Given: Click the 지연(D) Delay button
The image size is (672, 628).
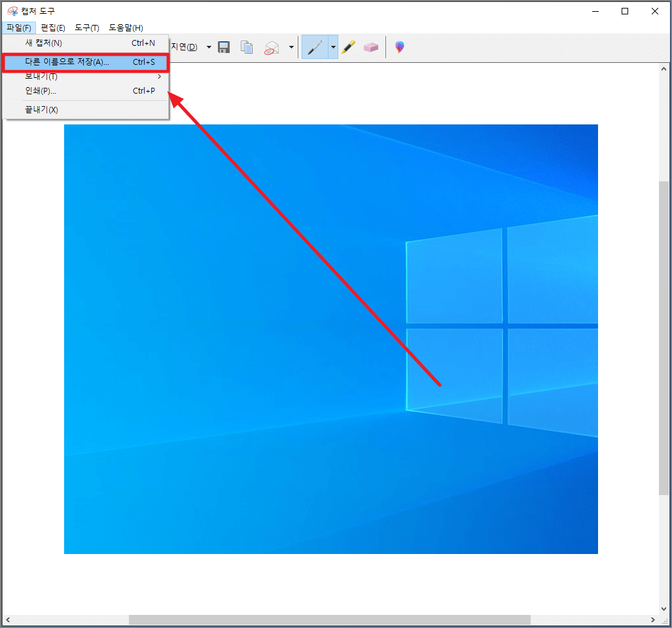Looking at the screenshot, I should point(185,47).
